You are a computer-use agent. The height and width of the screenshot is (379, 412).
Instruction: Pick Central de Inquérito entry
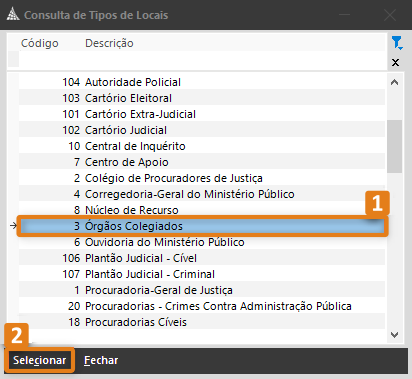202,146
